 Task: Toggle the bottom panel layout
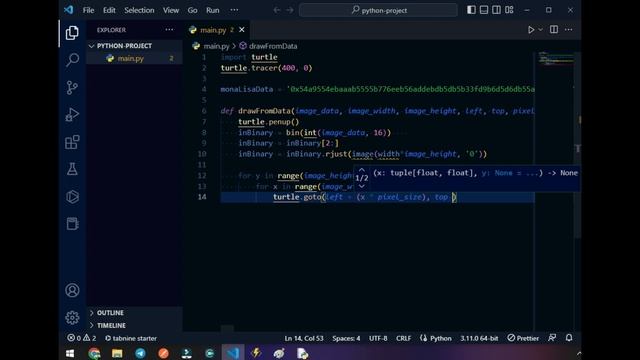click(484, 10)
